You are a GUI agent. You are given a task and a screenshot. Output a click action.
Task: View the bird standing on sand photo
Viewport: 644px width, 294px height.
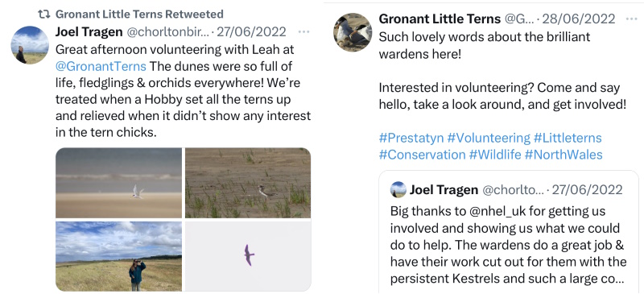tap(248, 183)
